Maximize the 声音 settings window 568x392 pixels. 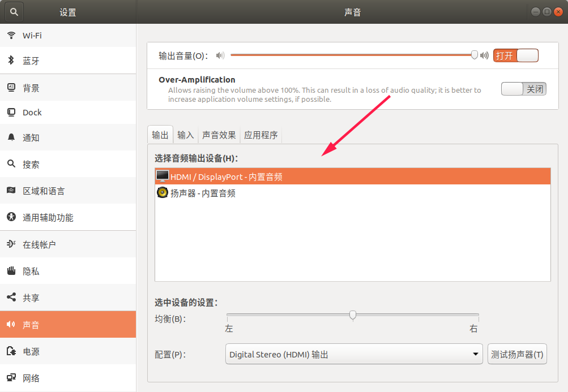[x=547, y=12]
